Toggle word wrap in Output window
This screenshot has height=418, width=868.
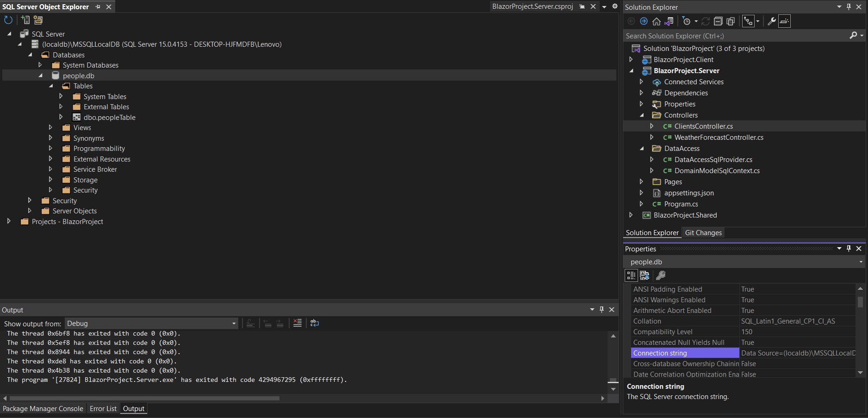(x=315, y=323)
